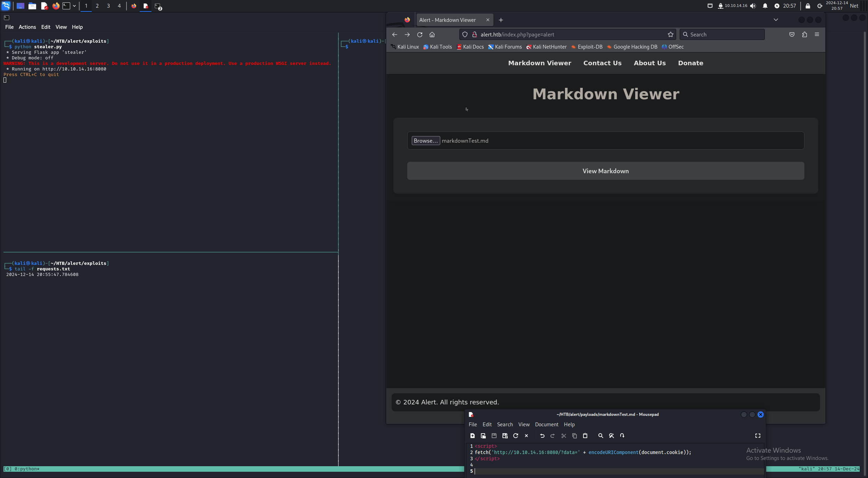This screenshot has height=478, width=868.
Task: Reload the document in Mousepad toolbar
Action: coord(516,436)
